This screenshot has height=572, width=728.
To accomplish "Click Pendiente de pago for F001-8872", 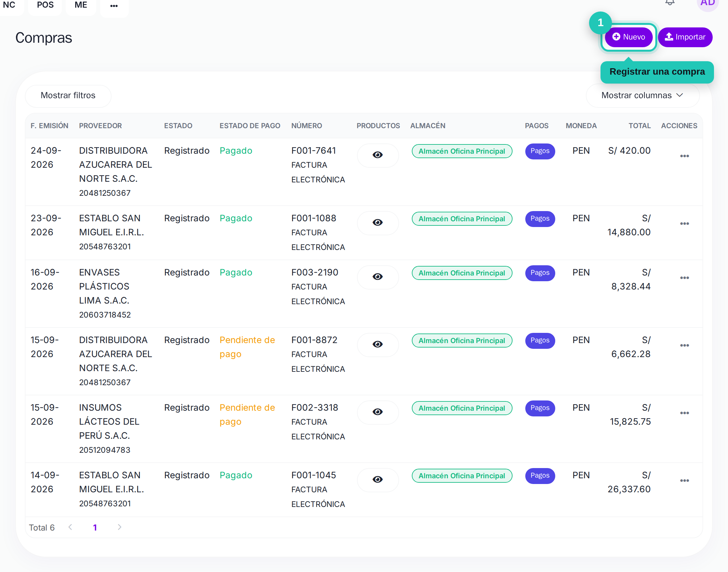I will coord(247,347).
